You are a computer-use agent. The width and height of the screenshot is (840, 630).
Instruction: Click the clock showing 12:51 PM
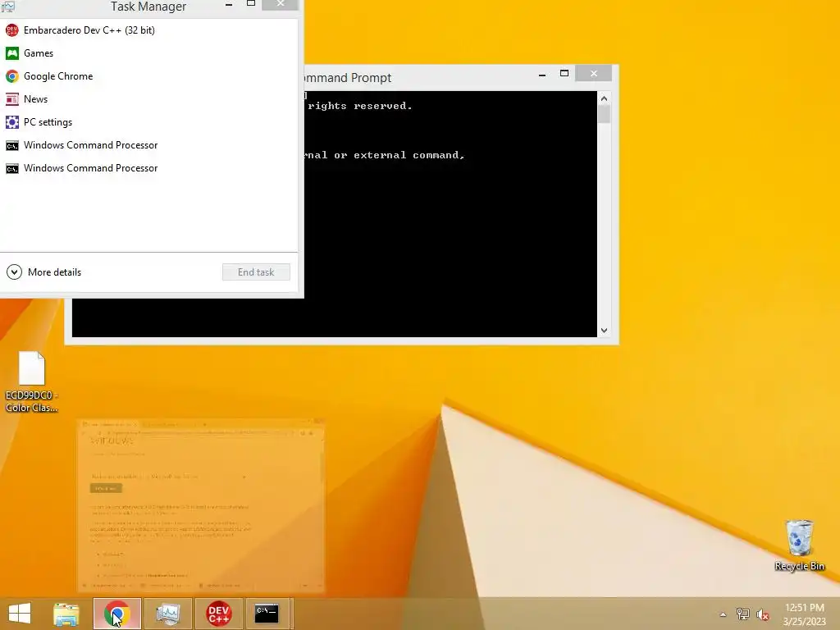804,608
